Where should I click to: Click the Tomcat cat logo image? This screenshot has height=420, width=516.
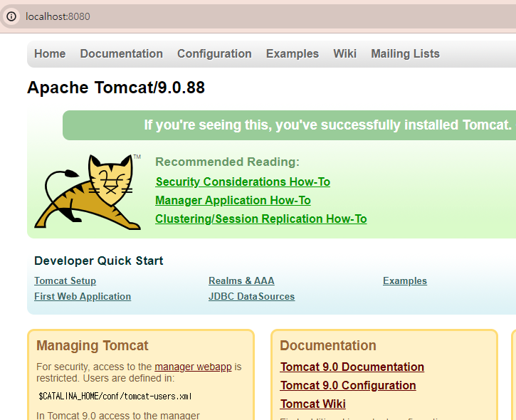(88, 192)
